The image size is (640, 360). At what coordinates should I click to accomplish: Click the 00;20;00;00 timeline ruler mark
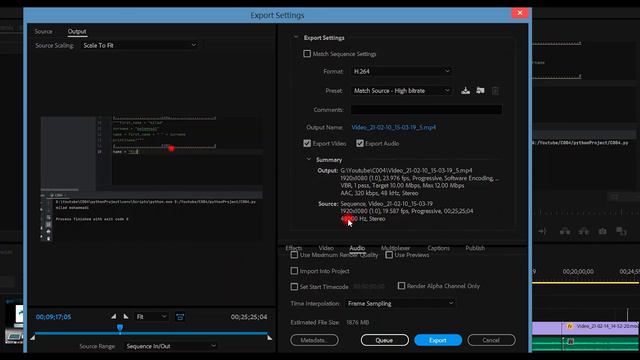[x=578, y=271]
